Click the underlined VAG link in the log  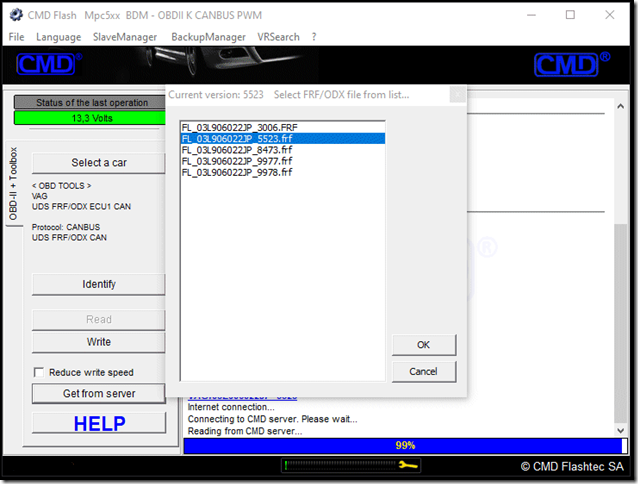coord(242,397)
